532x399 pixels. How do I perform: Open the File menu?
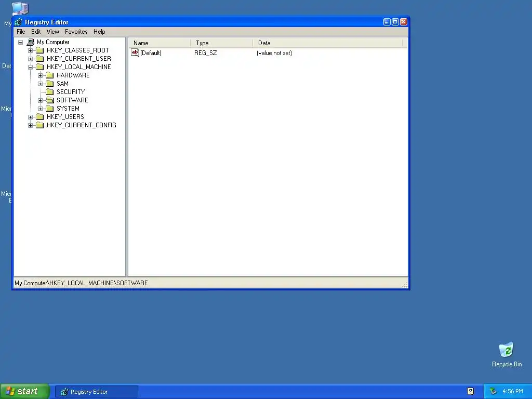(x=21, y=32)
